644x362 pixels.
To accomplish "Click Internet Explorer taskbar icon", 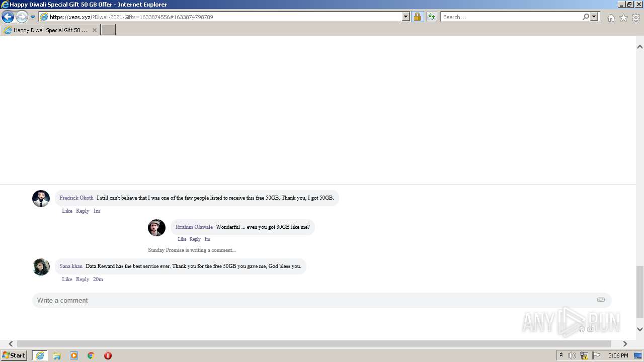I will click(40, 355).
